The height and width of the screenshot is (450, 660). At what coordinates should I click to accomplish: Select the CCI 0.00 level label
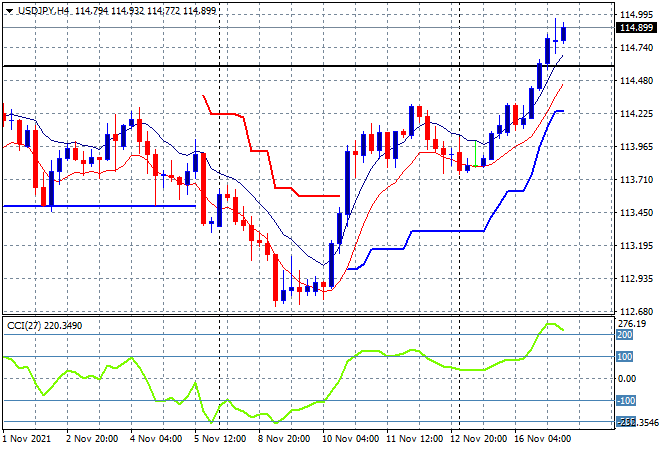pyautogui.click(x=627, y=379)
